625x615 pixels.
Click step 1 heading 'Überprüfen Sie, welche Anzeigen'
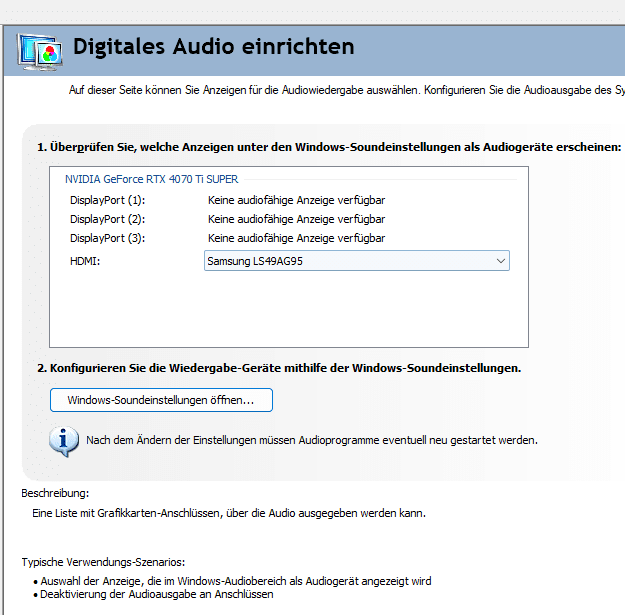pyautogui.click(x=329, y=147)
